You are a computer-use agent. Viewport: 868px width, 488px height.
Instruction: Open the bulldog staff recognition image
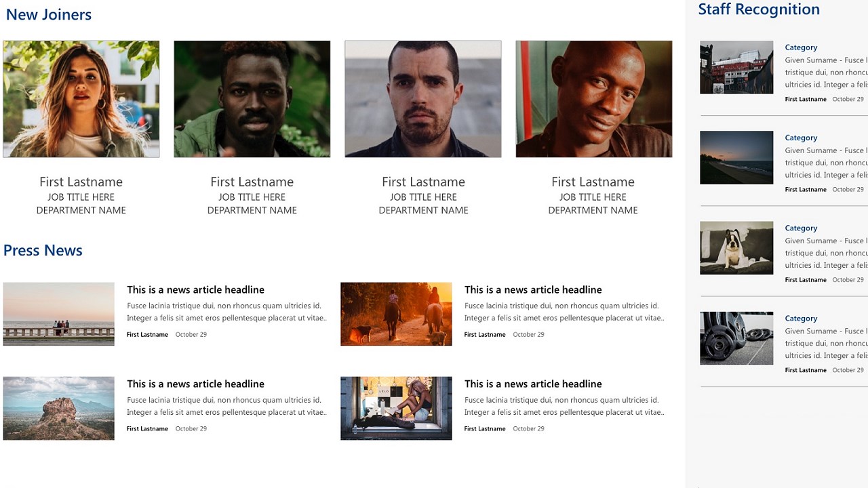736,247
